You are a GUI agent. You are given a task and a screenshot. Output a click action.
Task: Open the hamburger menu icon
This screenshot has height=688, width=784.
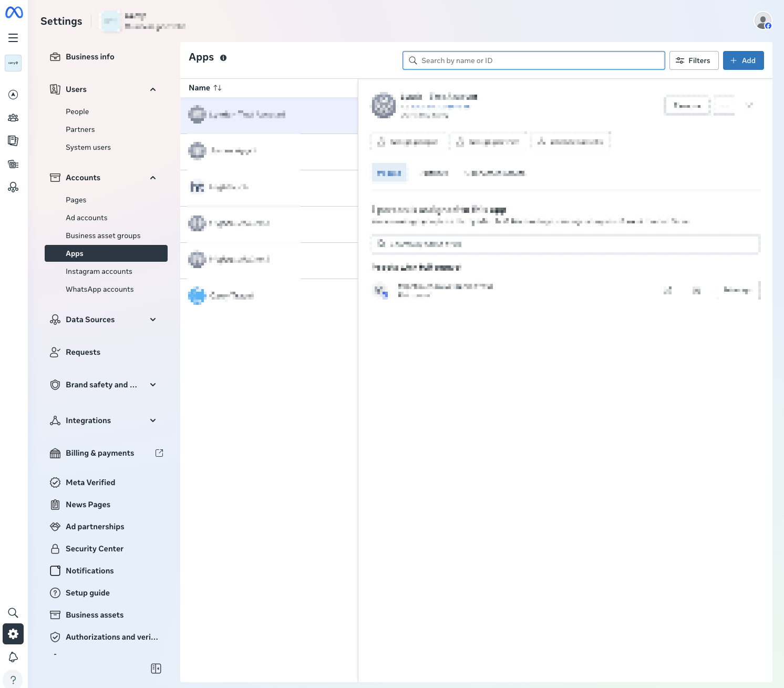pyautogui.click(x=13, y=38)
